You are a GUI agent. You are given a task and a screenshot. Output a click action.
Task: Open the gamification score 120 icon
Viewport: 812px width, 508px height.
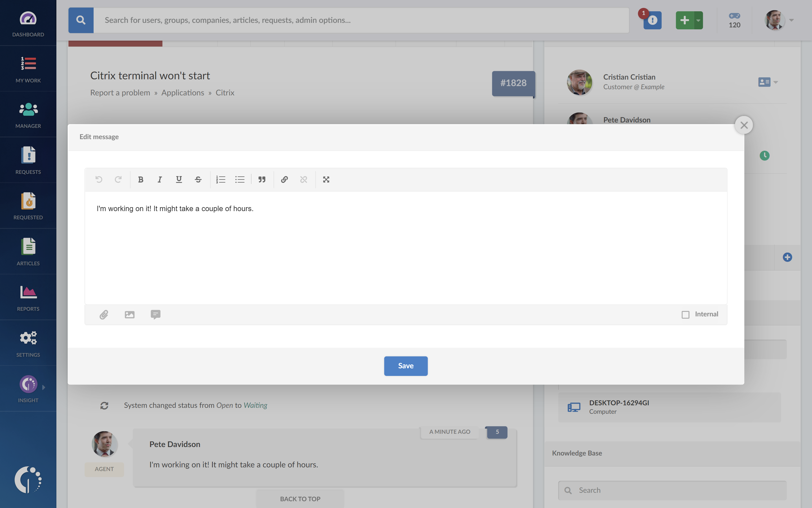[x=734, y=20]
